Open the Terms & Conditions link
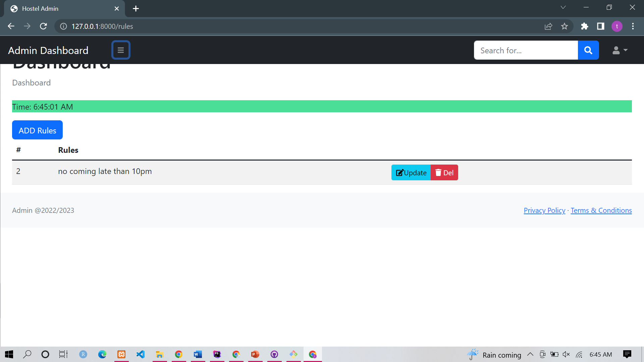Viewport: 644px width, 362px height. pos(601,210)
